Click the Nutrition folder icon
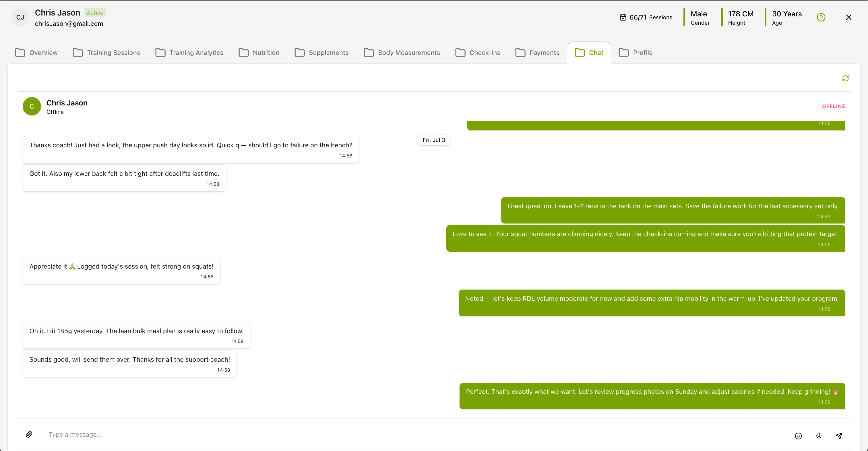Image resolution: width=868 pixels, height=451 pixels. pos(244,53)
